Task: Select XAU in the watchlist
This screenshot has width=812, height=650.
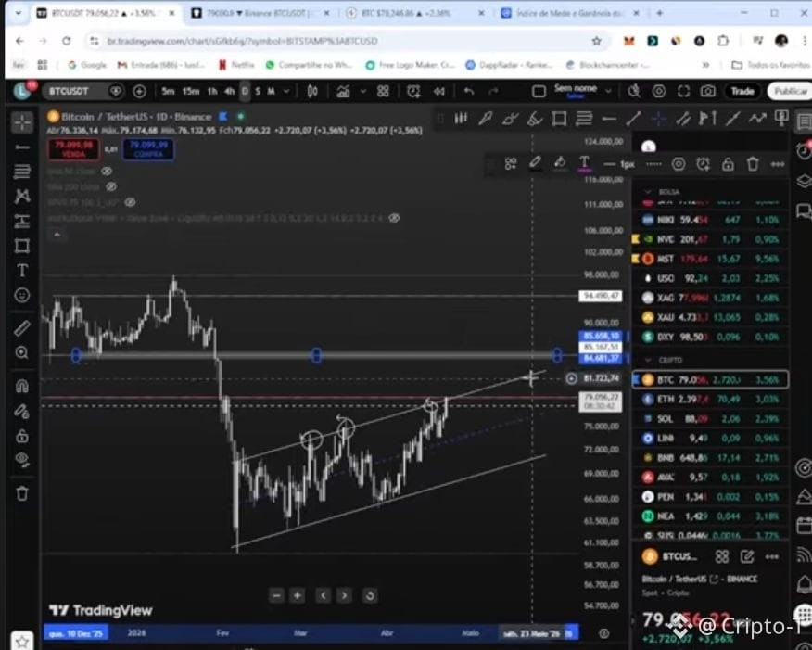Action: (x=710, y=317)
